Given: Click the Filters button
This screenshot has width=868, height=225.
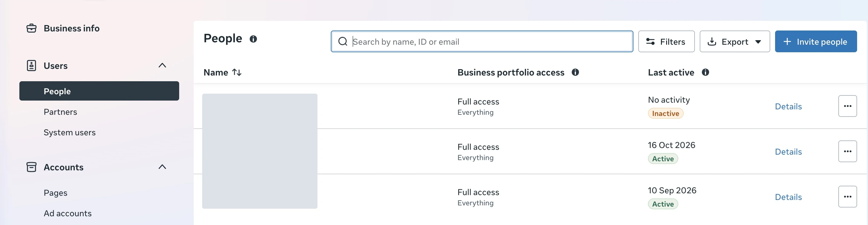Looking at the screenshot, I should coord(666,41).
